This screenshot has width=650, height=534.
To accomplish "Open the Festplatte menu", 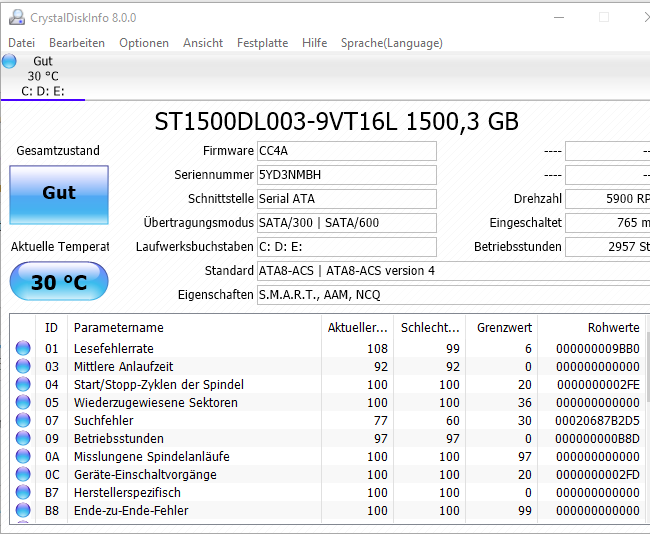I will 262,43.
